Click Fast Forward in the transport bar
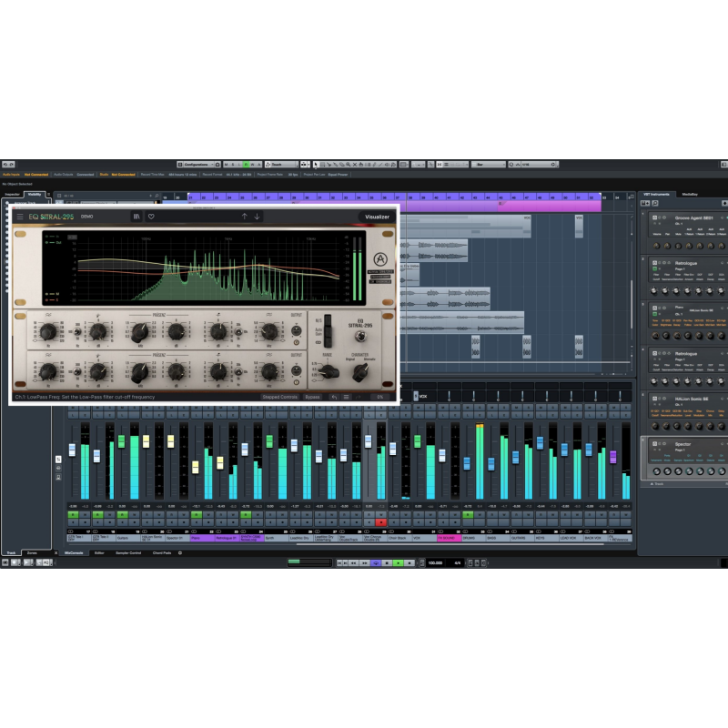Screen dimensions: 728x728 tap(365, 562)
